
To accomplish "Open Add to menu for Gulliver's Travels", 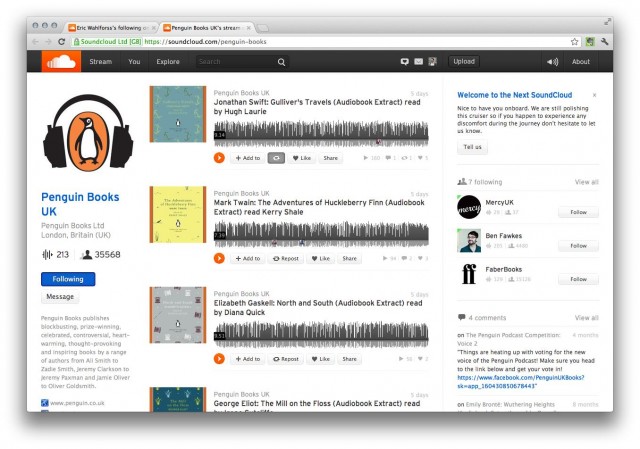I will coord(247,158).
